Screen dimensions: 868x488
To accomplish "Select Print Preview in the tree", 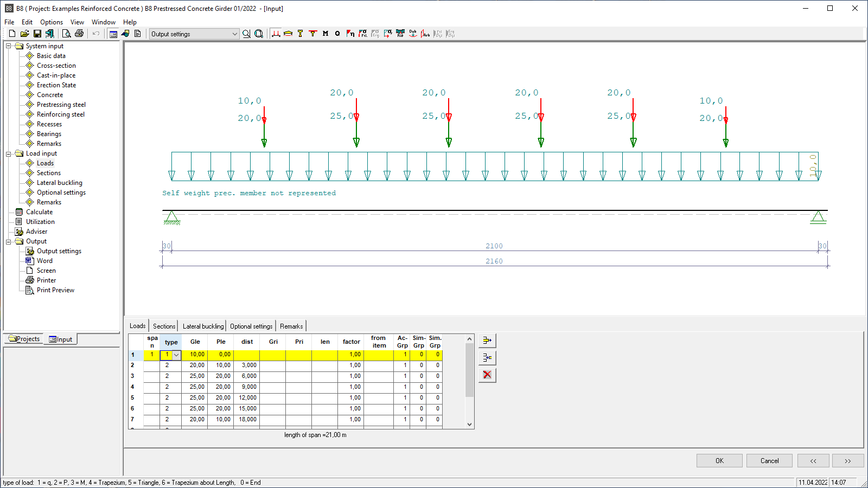I will 55,290.
